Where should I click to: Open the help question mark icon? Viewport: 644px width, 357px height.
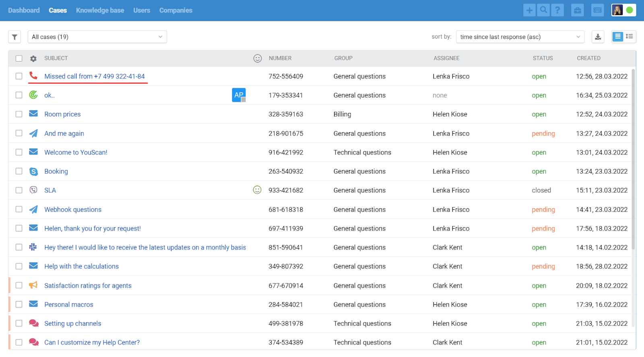coord(557,10)
